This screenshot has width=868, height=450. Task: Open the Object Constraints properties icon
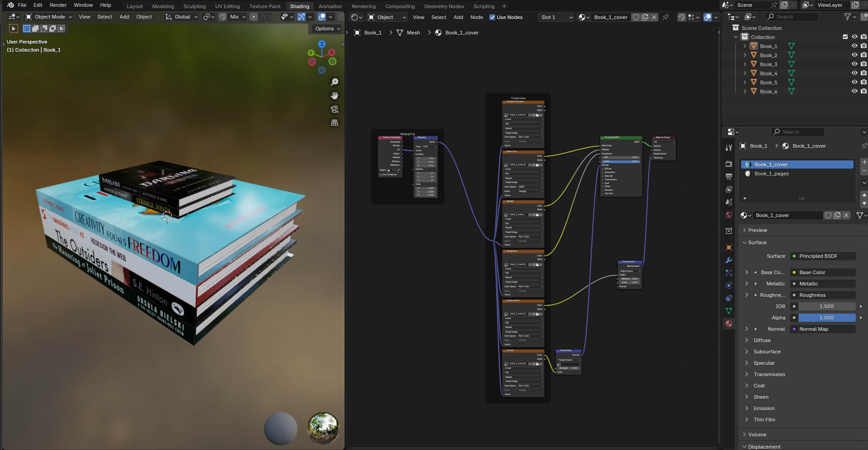(x=729, y=298)
